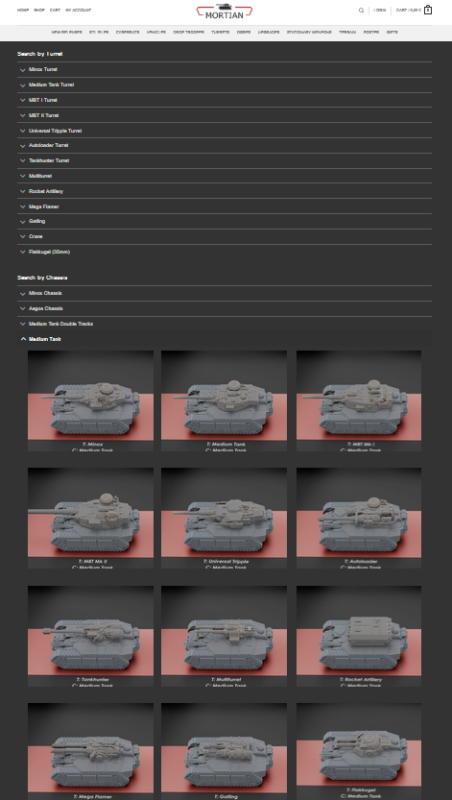Expand the Multiturret section
Screen dimensions: 452x800
224,176
